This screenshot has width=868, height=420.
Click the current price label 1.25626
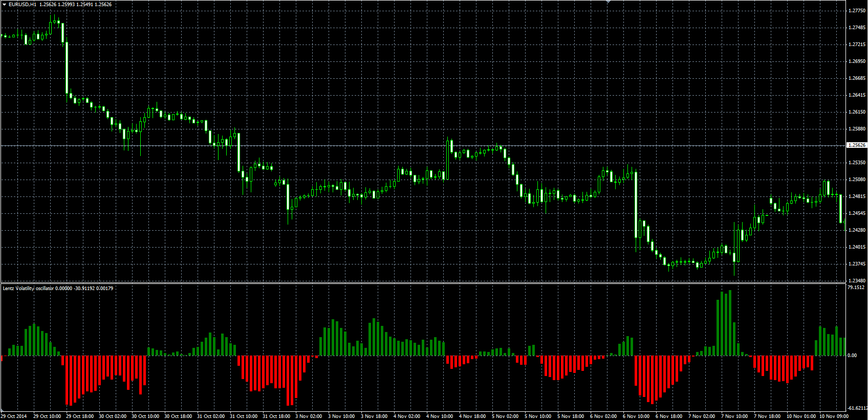click(x=857, y=145)
